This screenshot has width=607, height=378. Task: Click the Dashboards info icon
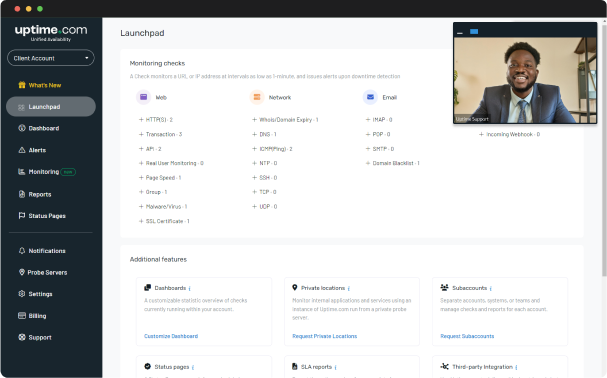pyautogui.click(x=189, y=289)
